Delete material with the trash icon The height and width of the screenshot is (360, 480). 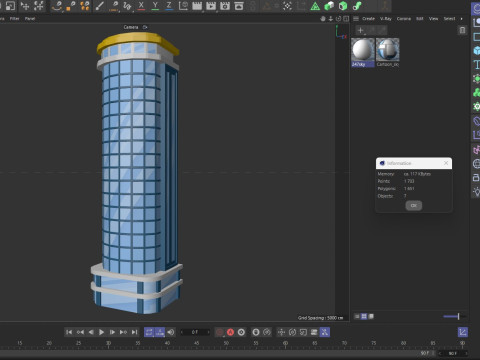tap(462, 30)
